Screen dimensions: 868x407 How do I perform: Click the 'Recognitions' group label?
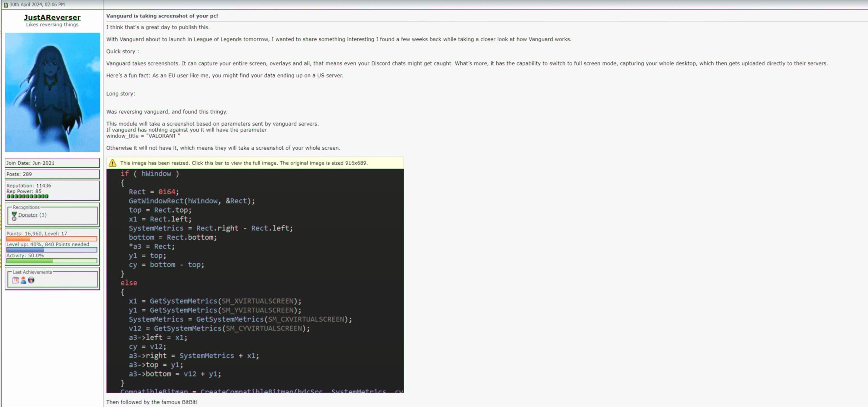click(x=26, y=207)
